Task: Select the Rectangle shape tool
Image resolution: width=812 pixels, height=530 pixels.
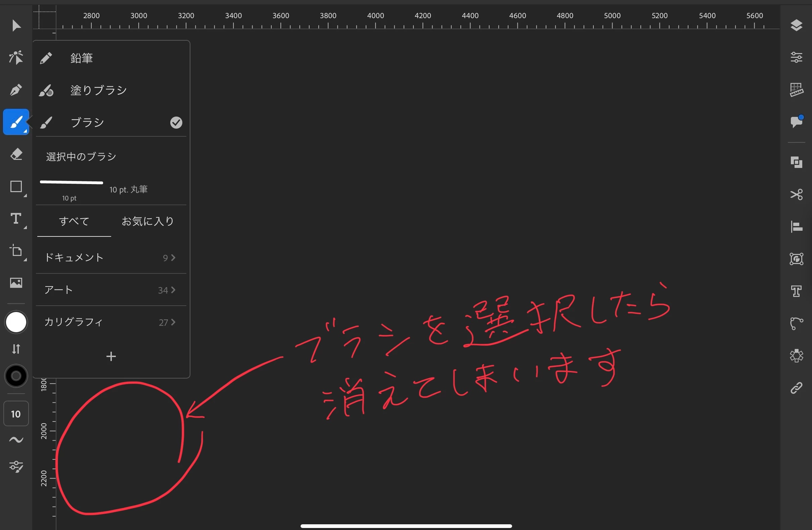Action: coord(16,187)
